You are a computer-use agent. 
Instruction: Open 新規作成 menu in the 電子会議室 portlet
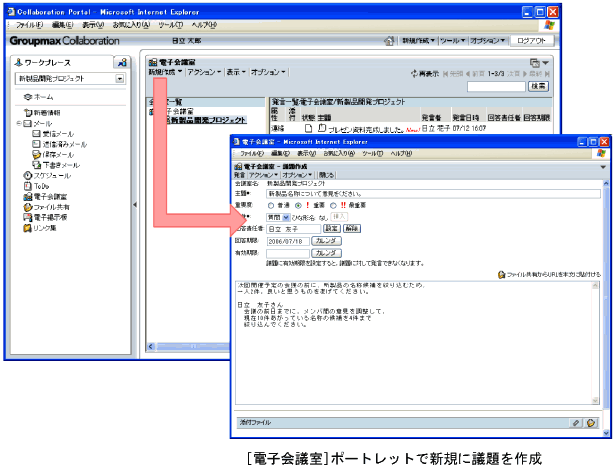(165, 72)
